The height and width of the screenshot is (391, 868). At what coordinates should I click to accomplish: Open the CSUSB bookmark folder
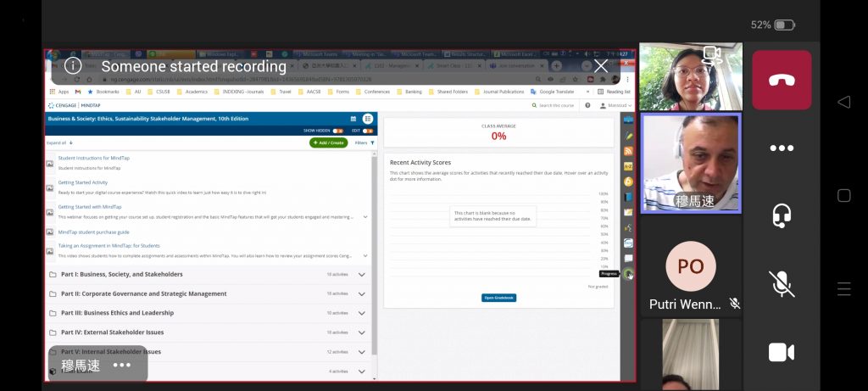159,92
